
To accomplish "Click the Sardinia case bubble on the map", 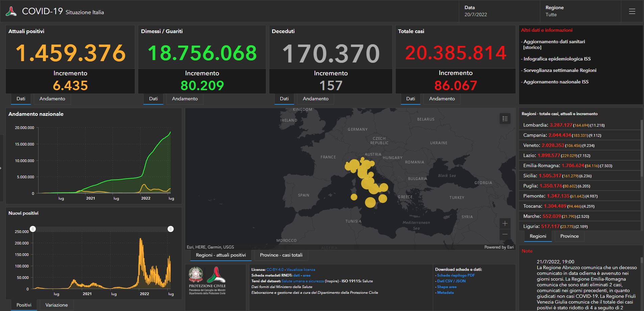I will 354,197.
